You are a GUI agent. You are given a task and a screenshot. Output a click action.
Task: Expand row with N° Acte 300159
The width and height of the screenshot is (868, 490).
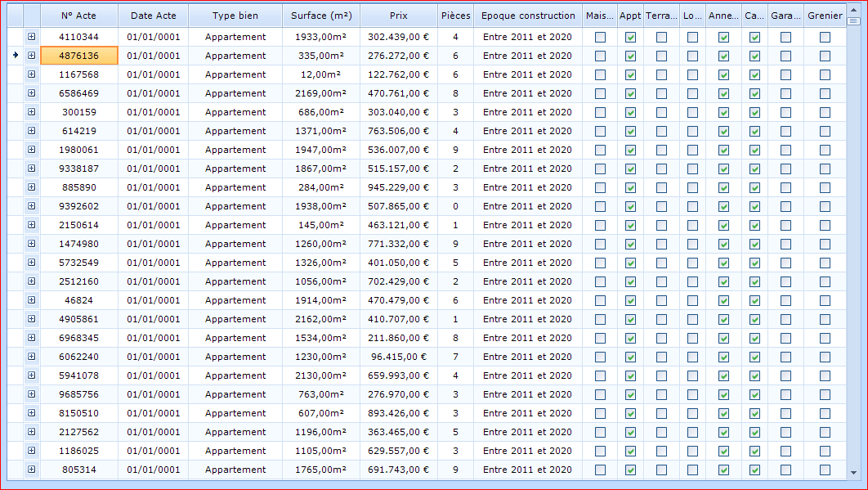32,112
